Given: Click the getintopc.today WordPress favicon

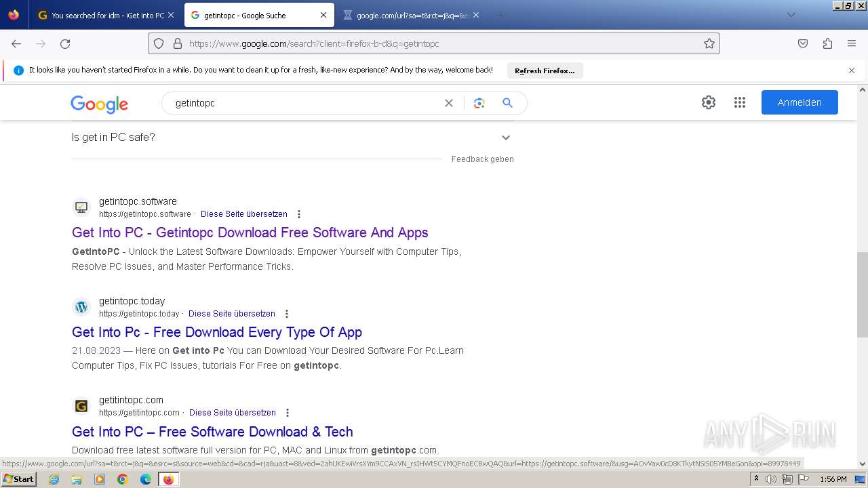Looking at the screenshot, I should tap(81, 307).
